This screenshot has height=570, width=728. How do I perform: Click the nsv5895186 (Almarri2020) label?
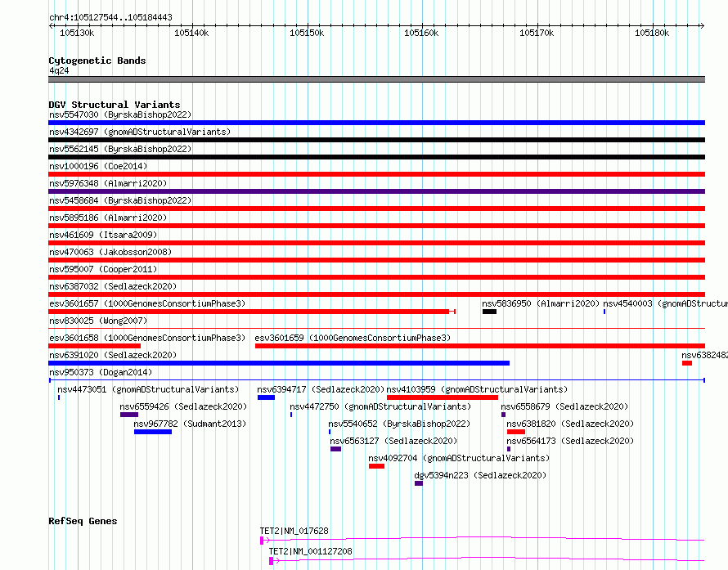coord(108,218)
